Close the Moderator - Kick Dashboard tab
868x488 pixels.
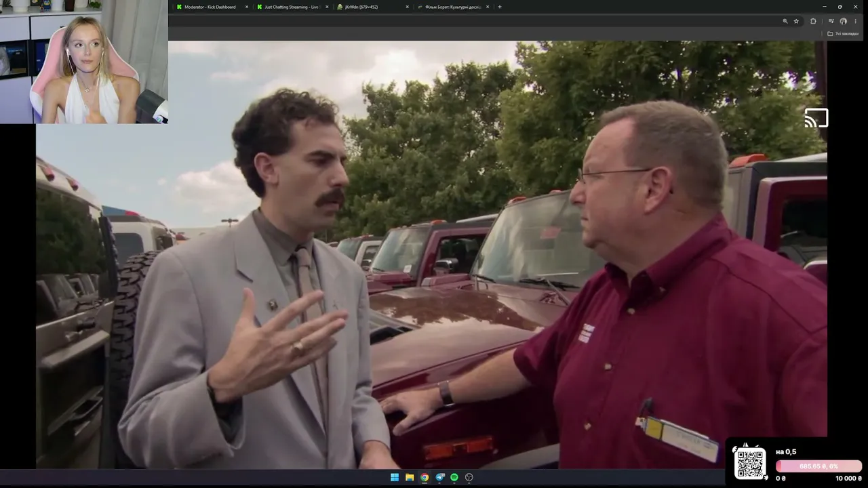tap(247, 7)
